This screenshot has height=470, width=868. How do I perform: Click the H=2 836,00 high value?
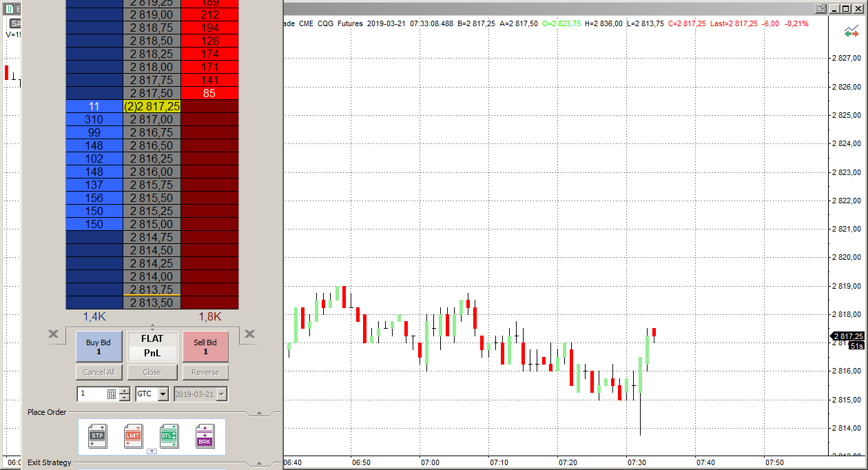603,23
